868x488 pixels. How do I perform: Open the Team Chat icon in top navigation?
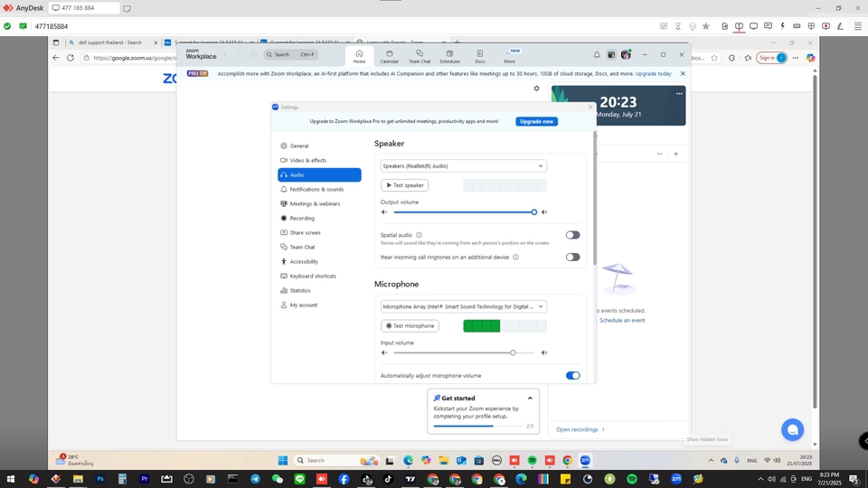[x=419, y=56]
